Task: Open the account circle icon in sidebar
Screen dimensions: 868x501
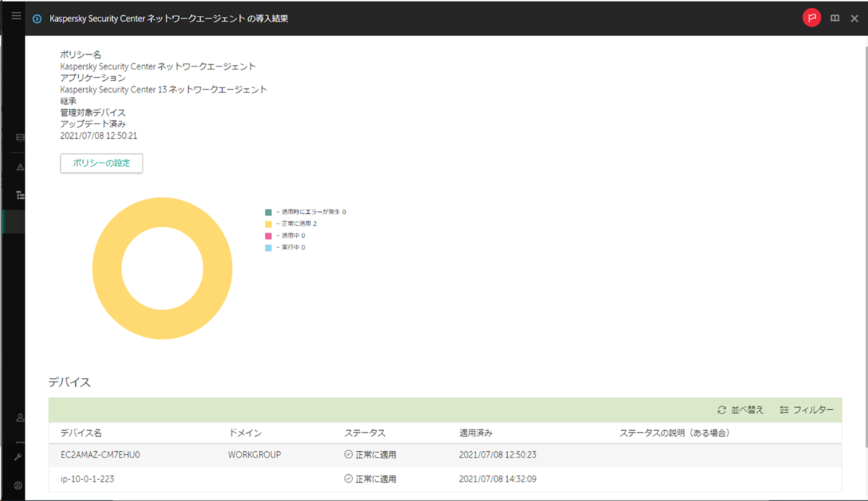Action: pyautogui.click(x=19, y=486)
